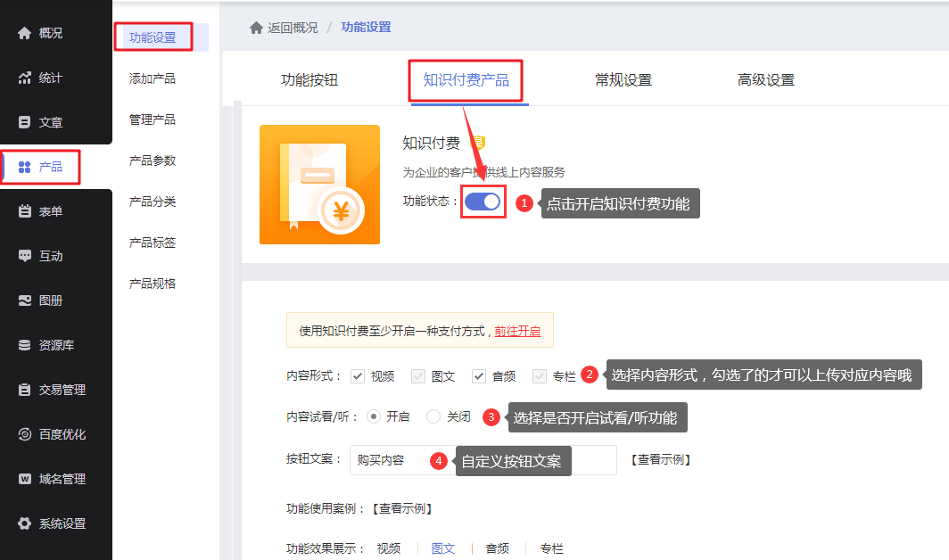Uncheck the 视频 content format checkbox
Screen dimensions: 949x560
(355, 375)
